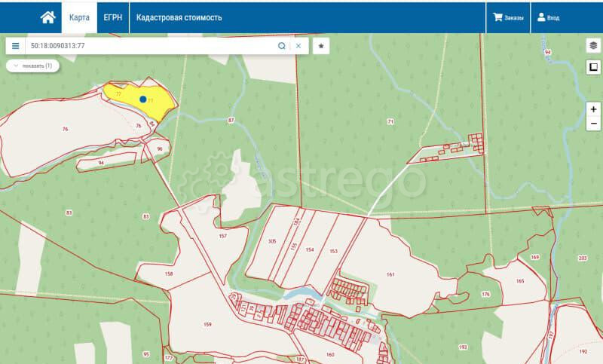Zoom in on the map
Viewport: 603px width, 364px height.
point(593,109)
